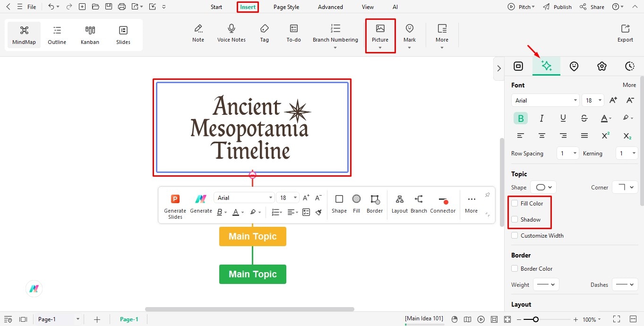
Task: Open the AI tab
Action: coord(395,7)
